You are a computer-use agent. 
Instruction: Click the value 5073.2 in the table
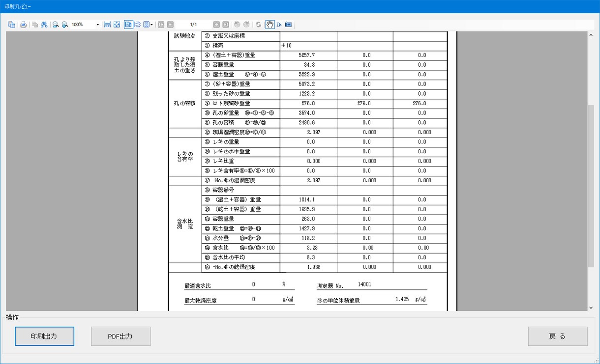[306, 84]
